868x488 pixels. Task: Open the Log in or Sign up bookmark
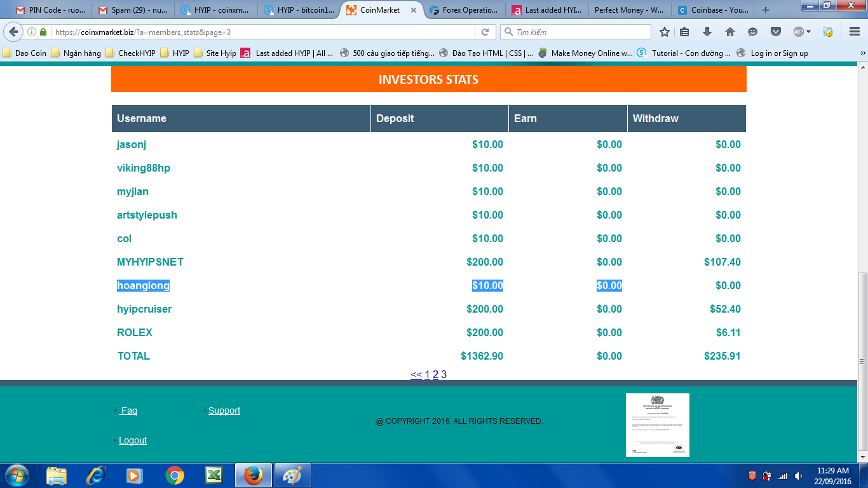coord(773,53)
